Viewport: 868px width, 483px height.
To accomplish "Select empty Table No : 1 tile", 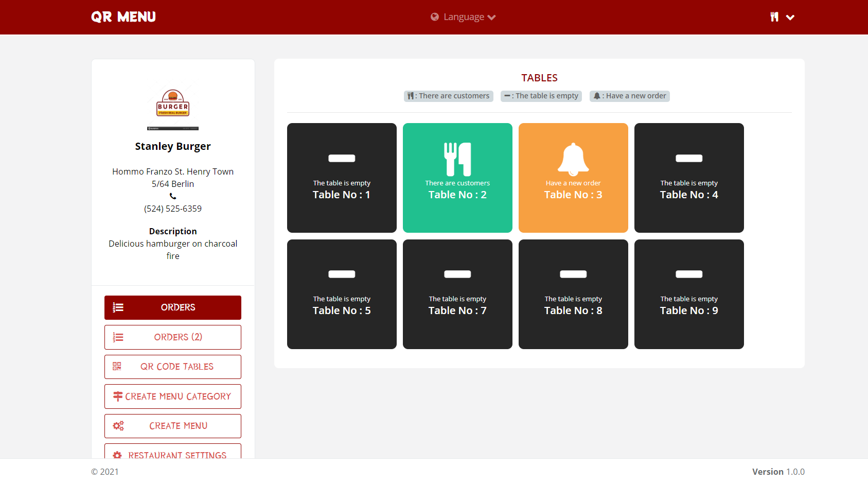I will click(342, 178).
